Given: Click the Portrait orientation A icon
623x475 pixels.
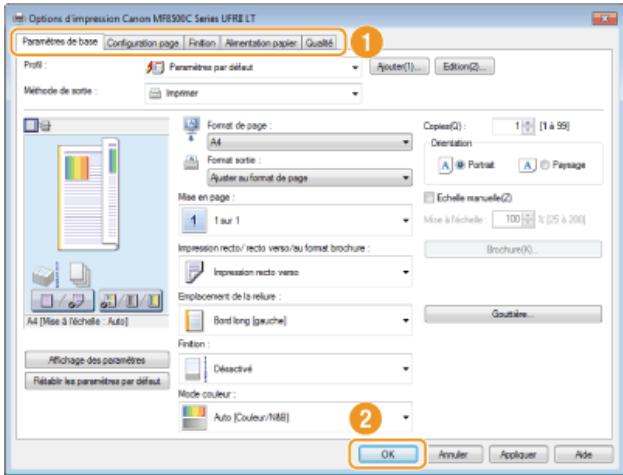Looking at the screenshot, I should 445,165.
